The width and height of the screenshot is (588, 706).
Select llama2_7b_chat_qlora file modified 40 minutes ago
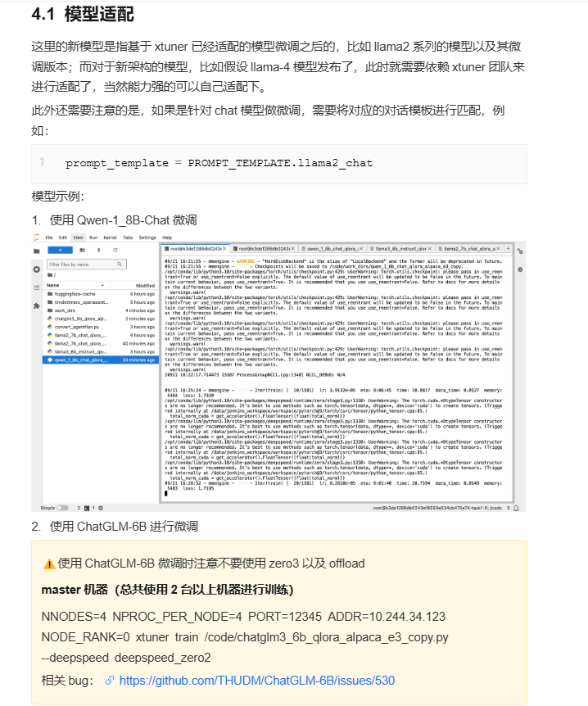[x=101, y=343]
